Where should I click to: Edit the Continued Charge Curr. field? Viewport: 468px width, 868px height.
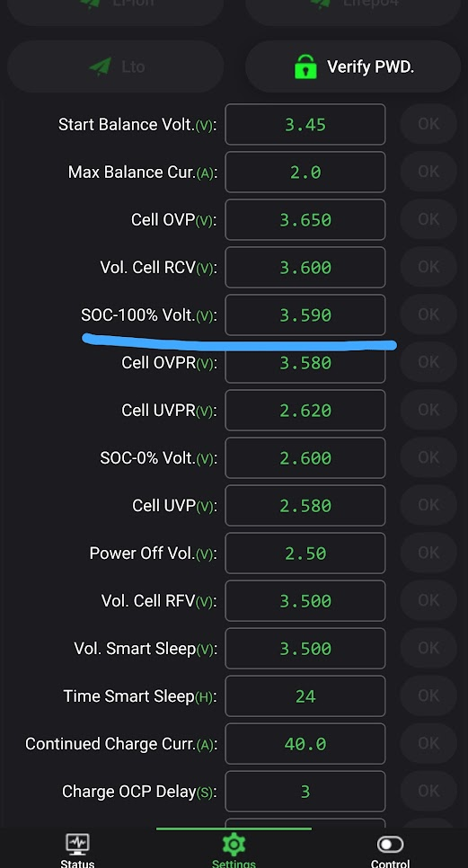(305, 743)
